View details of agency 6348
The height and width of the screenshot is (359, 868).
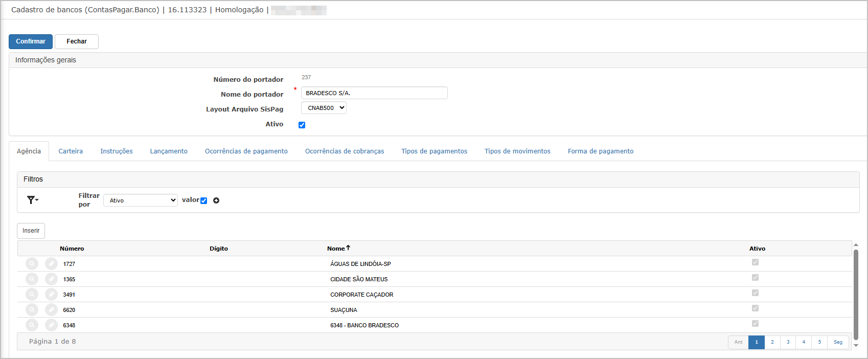(32, 325)
